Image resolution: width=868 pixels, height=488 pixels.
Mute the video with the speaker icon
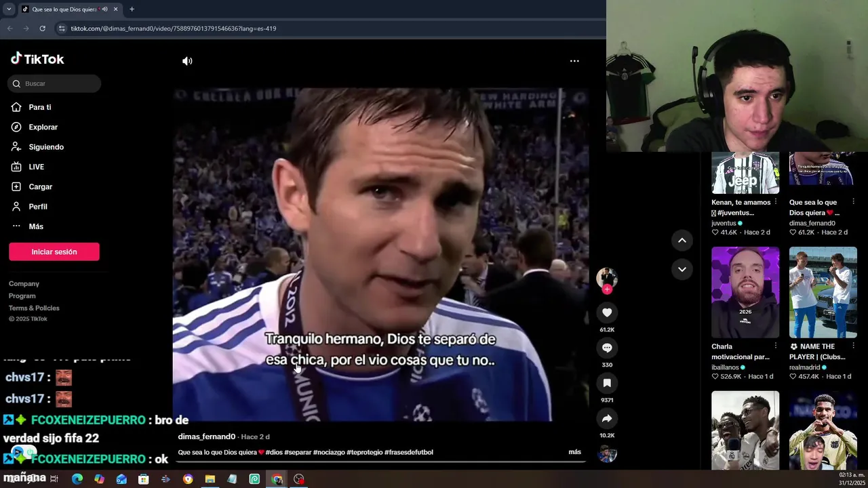[187, 61]
